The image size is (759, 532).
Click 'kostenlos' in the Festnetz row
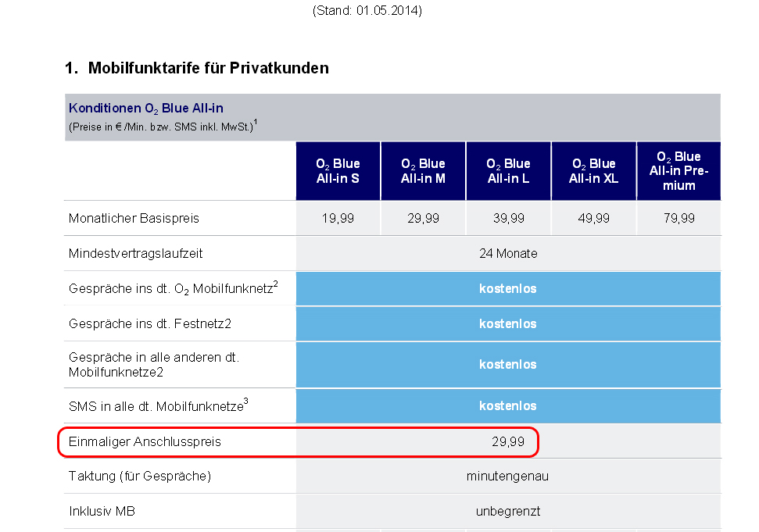click(508, 323)
